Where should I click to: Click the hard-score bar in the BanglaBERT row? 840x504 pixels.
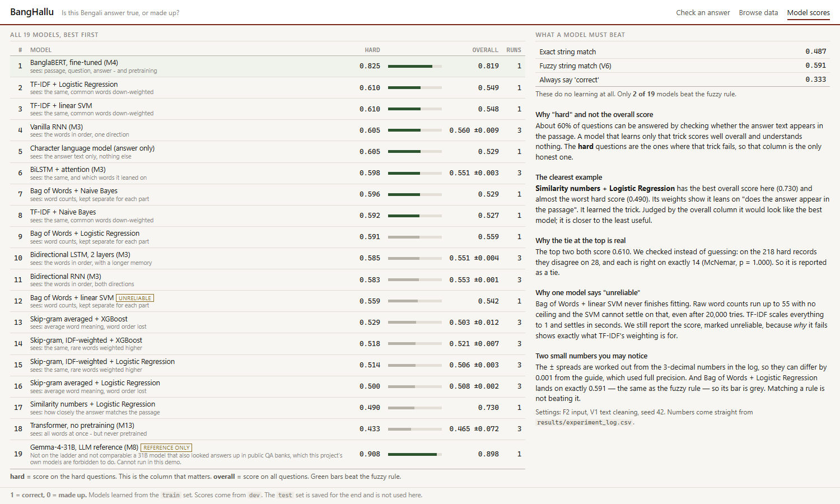point(415,66)
